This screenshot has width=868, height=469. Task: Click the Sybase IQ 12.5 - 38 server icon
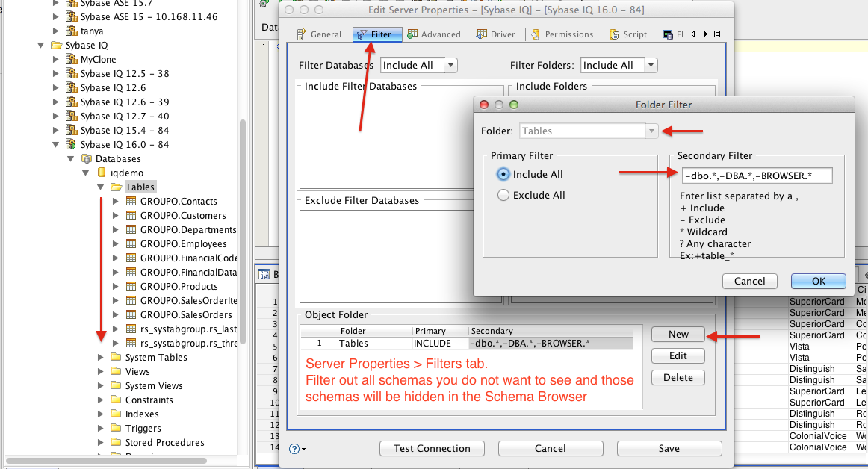coord(72,74)
